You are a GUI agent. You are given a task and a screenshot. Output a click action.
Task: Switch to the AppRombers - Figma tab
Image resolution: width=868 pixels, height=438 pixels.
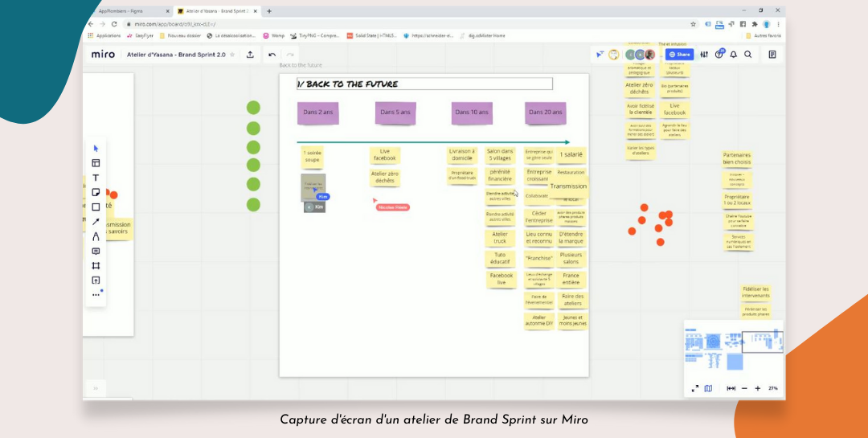[x=127, y=11]
